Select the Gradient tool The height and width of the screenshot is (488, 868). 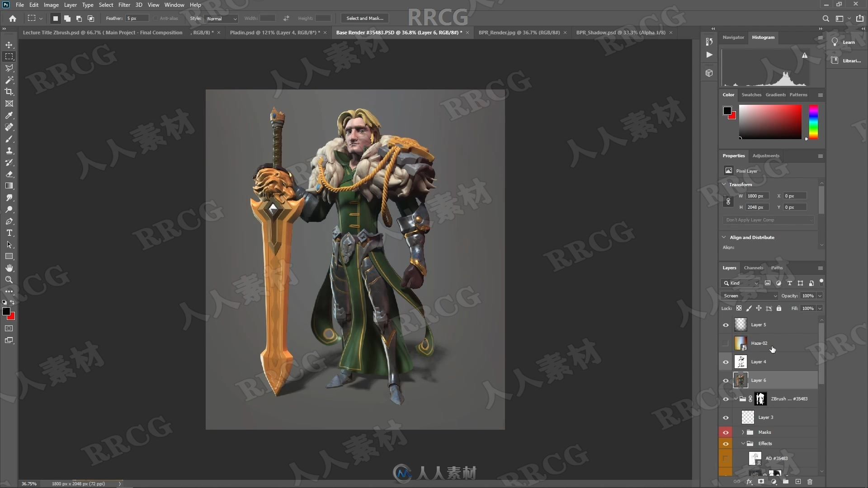click(x=8, y=185)
